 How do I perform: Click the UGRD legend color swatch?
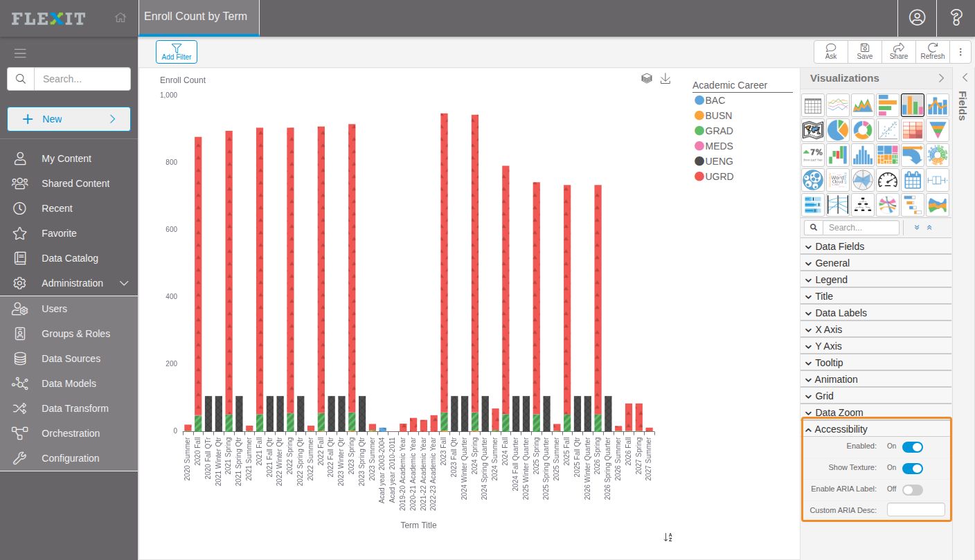(x=699, y=177)
